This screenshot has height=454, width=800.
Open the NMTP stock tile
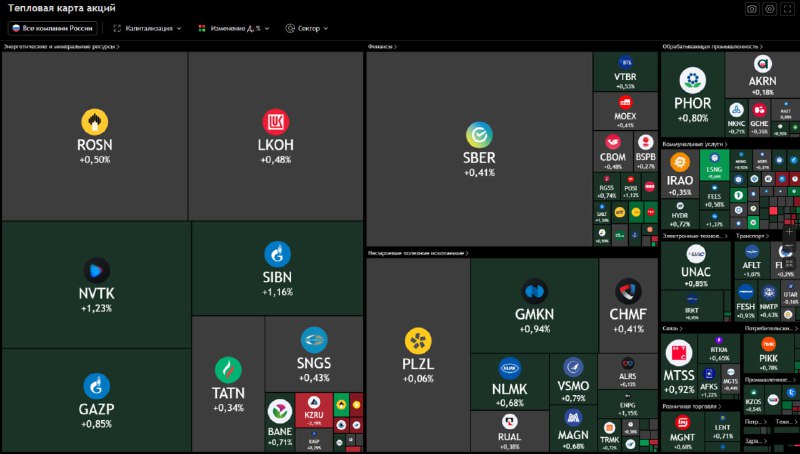[x=769, y=300]
